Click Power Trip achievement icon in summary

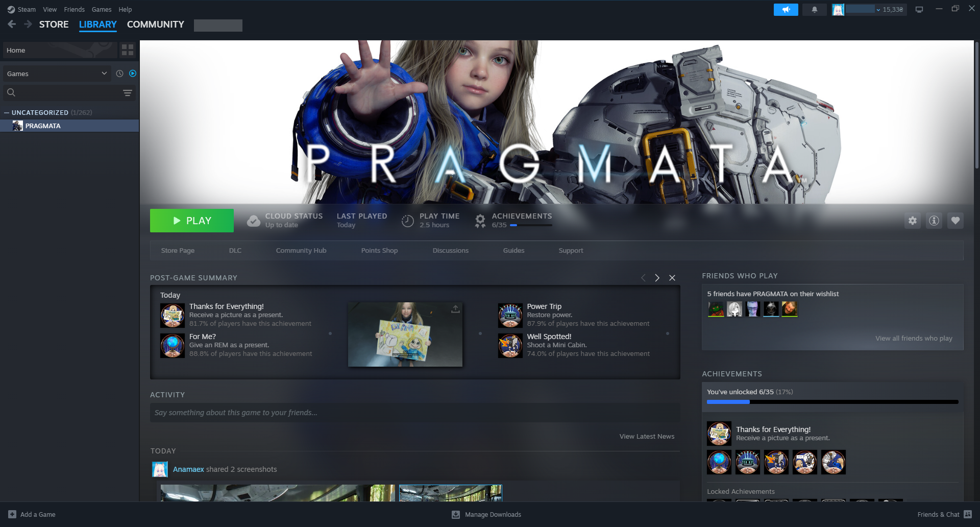pyautogui.click(x=510, y=316)
